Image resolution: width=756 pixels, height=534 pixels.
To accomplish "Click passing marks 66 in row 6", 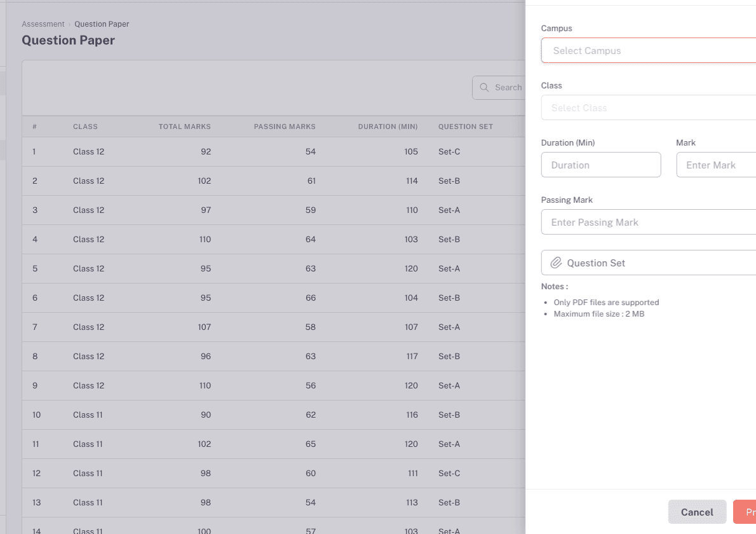I will click(x=311, y=298).
